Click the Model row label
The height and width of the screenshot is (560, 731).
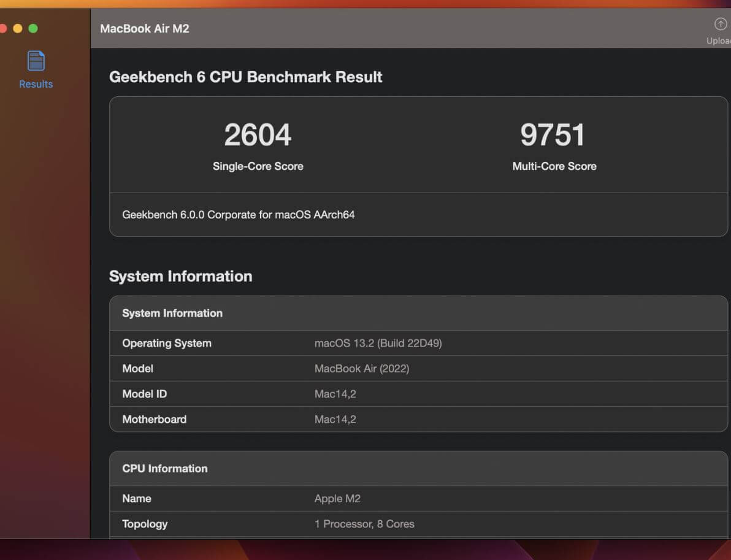(137, 369)
